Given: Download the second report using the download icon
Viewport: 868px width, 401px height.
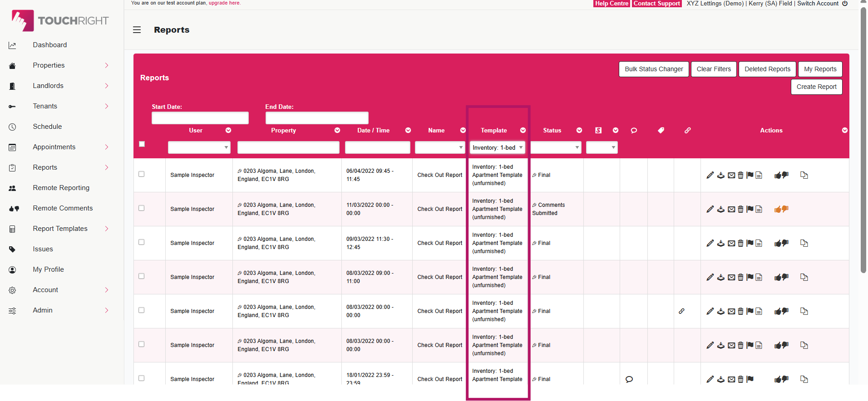Looking at the screenshot, I should coord(720,209).
